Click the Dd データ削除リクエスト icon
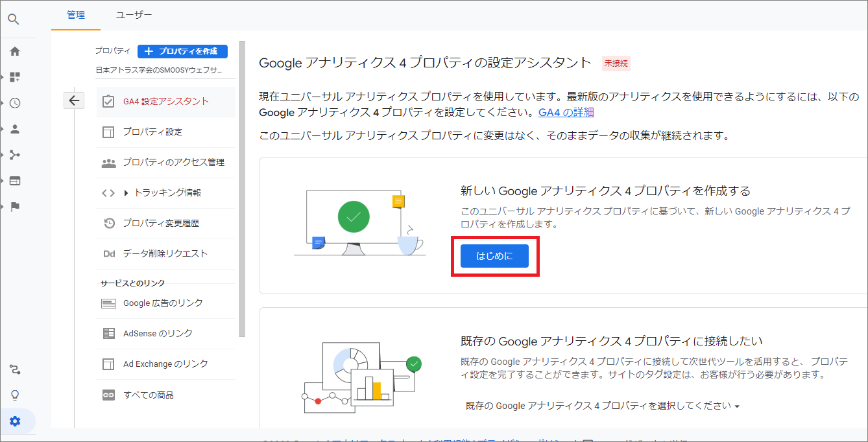 pos(108,253)
